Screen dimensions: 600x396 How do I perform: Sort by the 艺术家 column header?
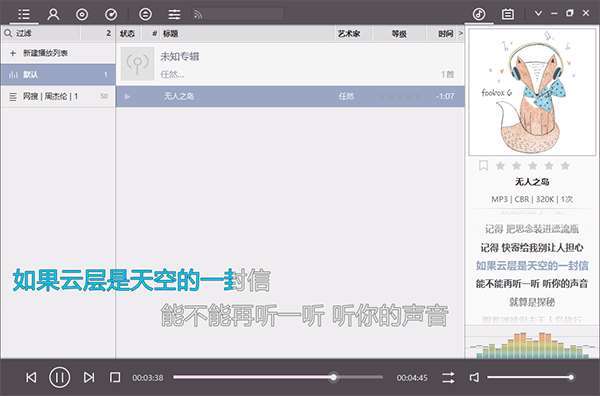click(349, 34)
